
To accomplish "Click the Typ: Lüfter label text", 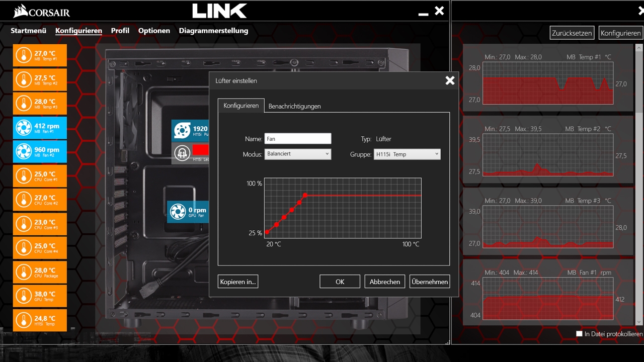I will point(376,139).
